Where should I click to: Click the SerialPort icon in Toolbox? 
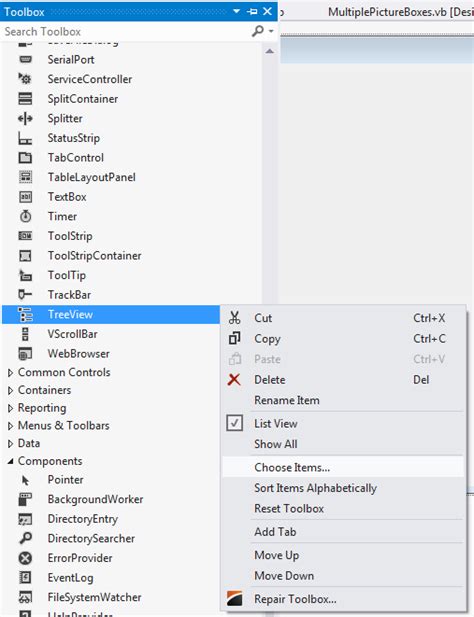[25, 59]
